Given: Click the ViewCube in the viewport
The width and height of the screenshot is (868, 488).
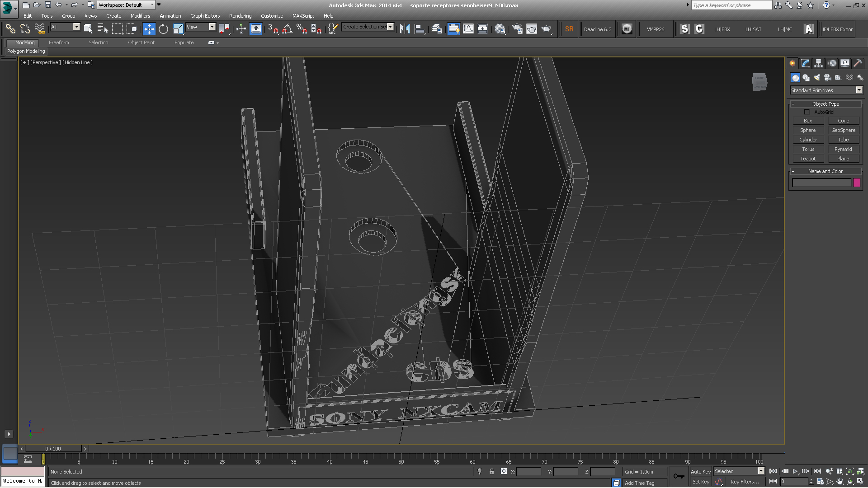Looking at the screenshot, I should pyautogui.click(x=759, y=82).
